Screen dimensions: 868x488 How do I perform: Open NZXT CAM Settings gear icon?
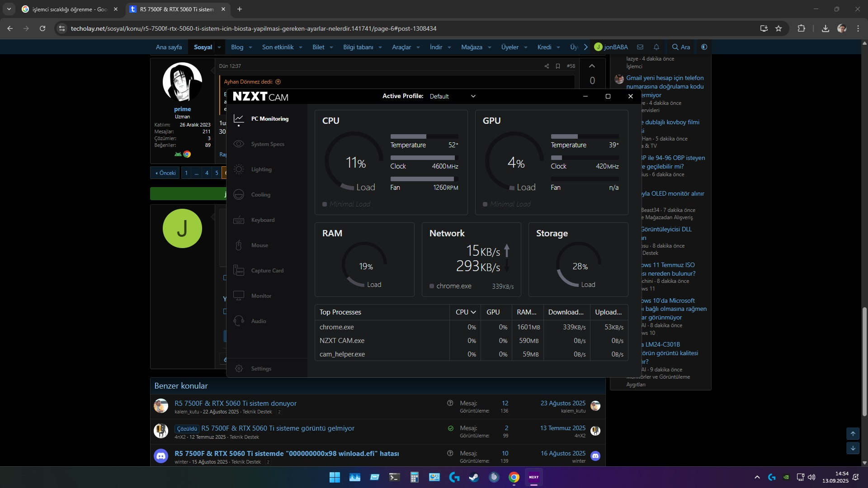(x=239, y=369)
